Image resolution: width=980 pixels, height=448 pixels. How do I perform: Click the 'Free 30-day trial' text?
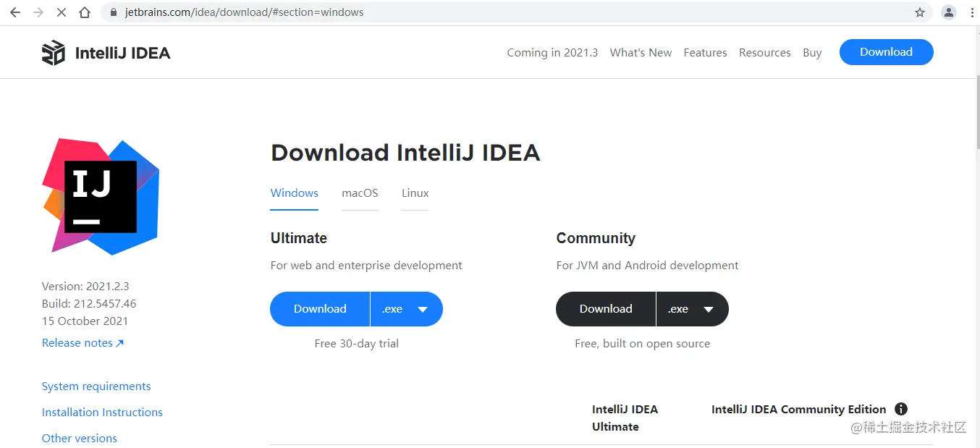(x=357, y=344)
